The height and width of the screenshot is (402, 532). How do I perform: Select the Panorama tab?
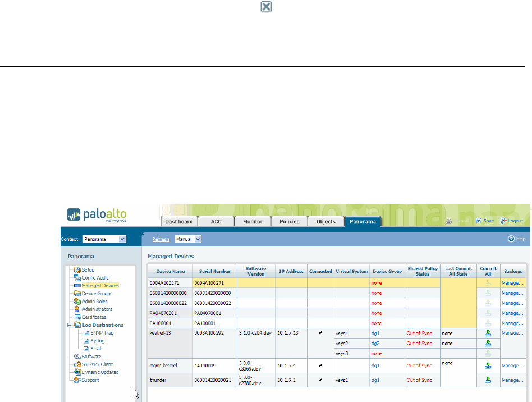363,221
